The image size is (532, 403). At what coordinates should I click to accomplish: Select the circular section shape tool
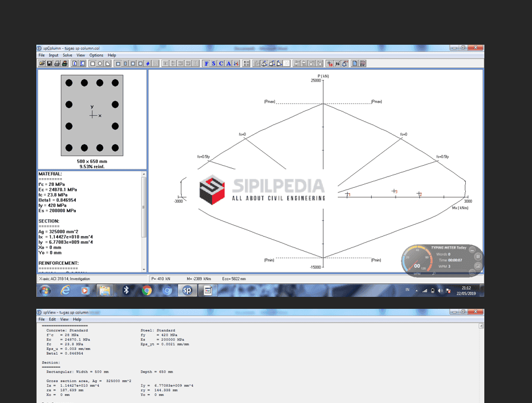coord(100,63)
